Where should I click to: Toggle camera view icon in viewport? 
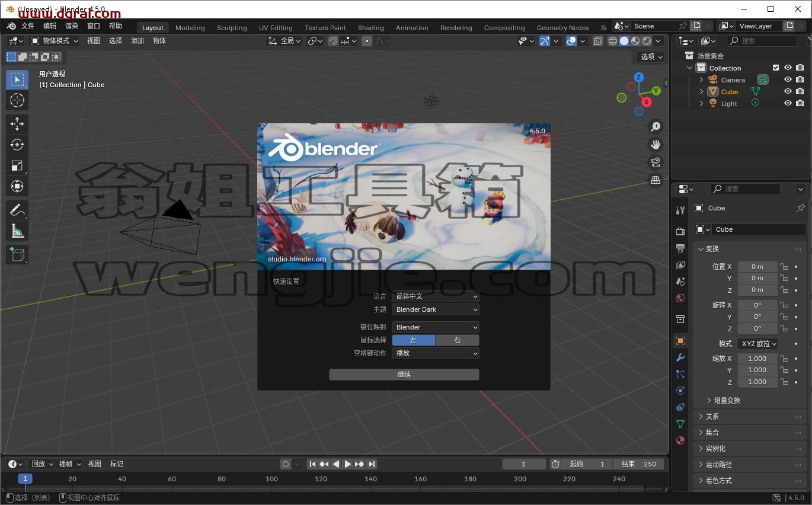pyautogui.click(x=656, y=162)
